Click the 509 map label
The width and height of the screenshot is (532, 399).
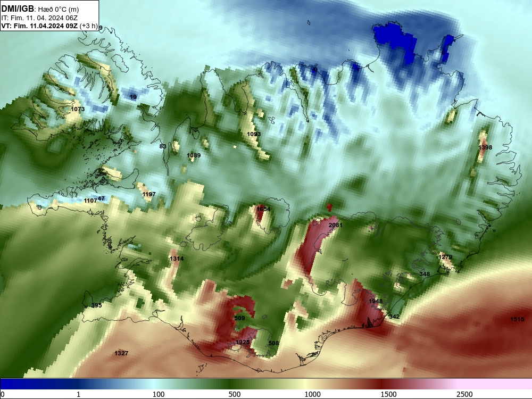(x=239, y=318)
